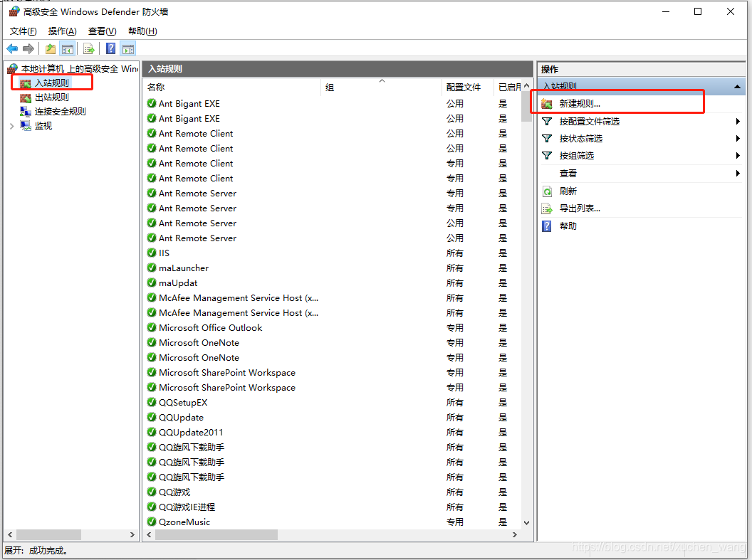Image resolution: width=752 pixels, height=560 pixels.
Task: Open 按状态筛选 submenu arrow
Action: point(738,139)
